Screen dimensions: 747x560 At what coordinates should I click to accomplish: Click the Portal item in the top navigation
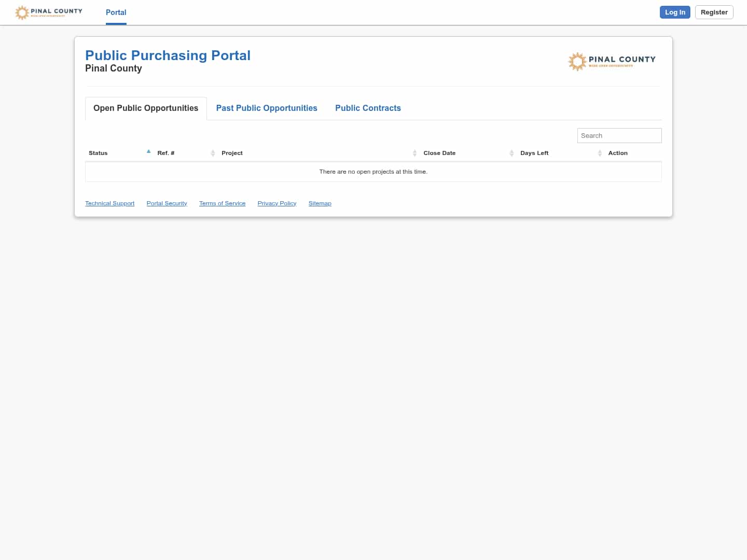(x=116, y=12)
